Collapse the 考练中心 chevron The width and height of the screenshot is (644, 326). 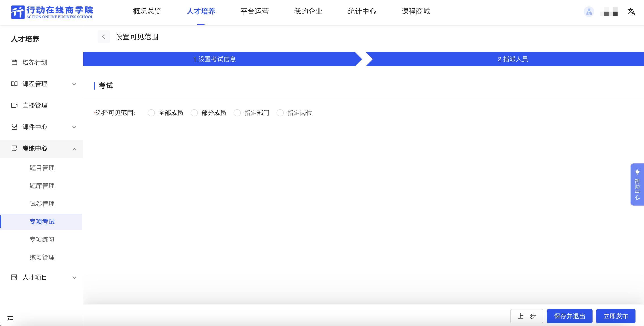tap(74, 149)
